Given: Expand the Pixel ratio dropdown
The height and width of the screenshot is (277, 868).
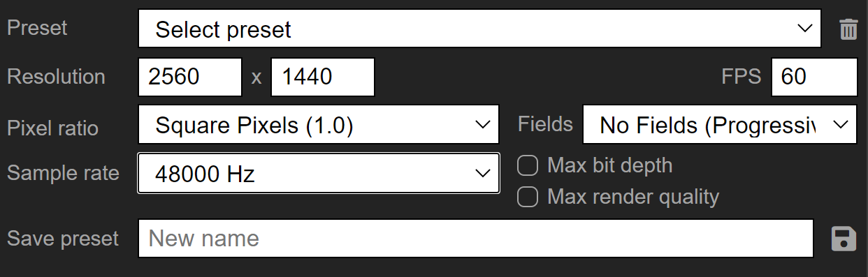Looking at the screenshot, I should tap(319, 125).
